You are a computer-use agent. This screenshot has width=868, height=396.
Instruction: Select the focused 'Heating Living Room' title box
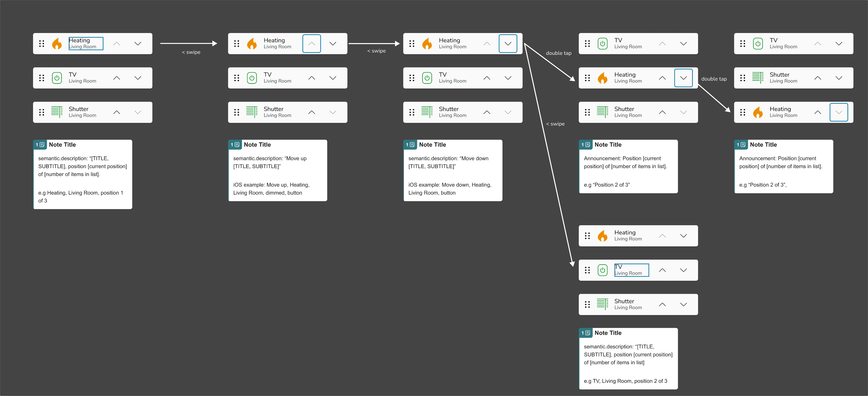pos(86,43)
